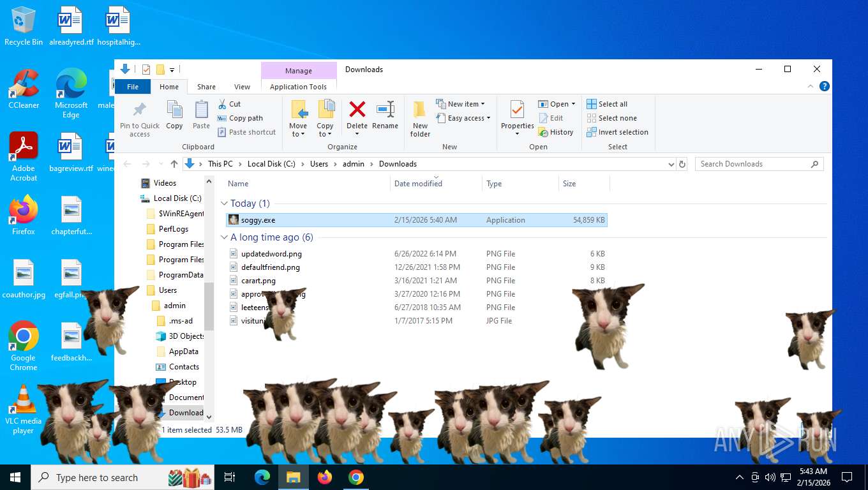Select Google Chrome desktop shortcut
The height and width of the screenshot is (490, 868).
coord(24,346)
